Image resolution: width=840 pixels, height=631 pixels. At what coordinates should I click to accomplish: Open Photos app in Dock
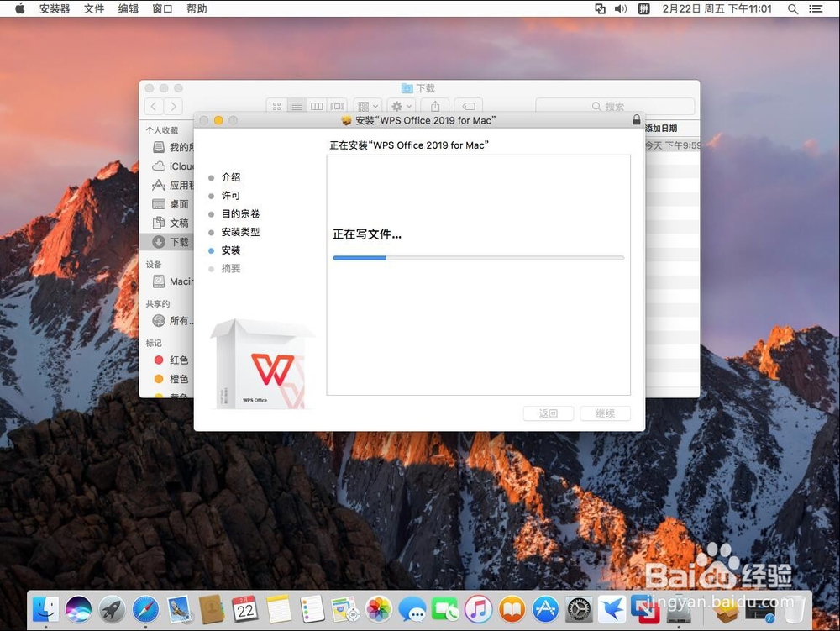(379, 609)
